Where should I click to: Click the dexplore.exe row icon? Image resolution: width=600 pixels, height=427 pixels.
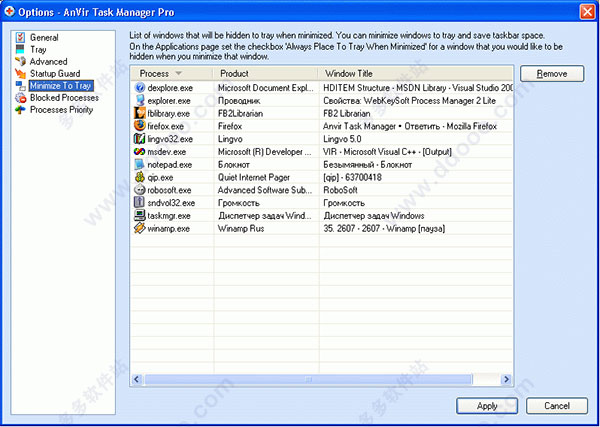click(140, 88)
